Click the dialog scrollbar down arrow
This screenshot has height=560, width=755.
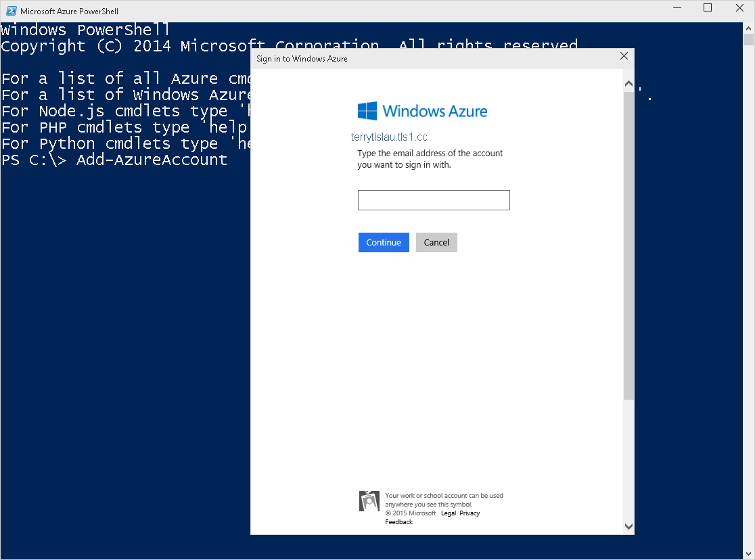(x=628, y=526)
